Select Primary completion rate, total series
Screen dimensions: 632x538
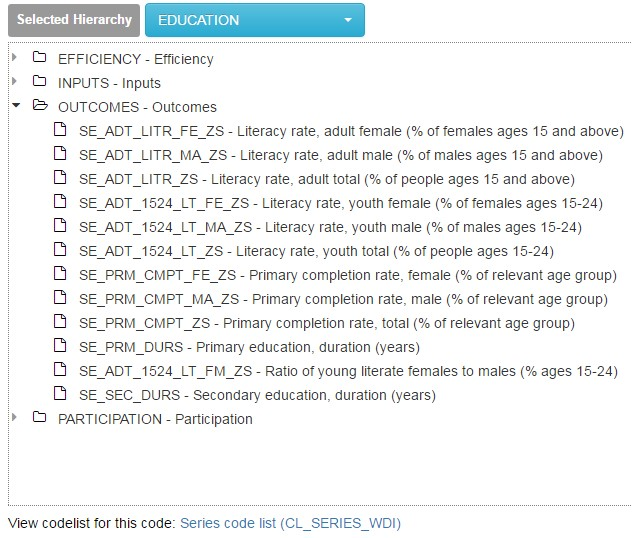click(x=326, y=323)
